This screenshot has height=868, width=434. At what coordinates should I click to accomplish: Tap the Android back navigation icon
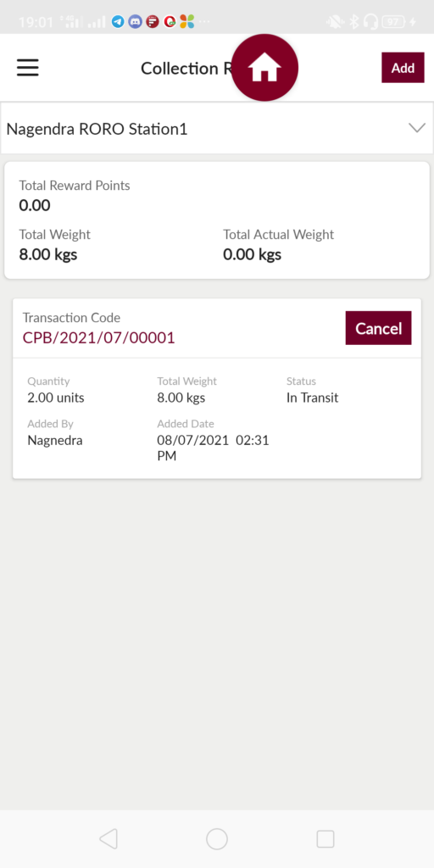pos(108,838)
